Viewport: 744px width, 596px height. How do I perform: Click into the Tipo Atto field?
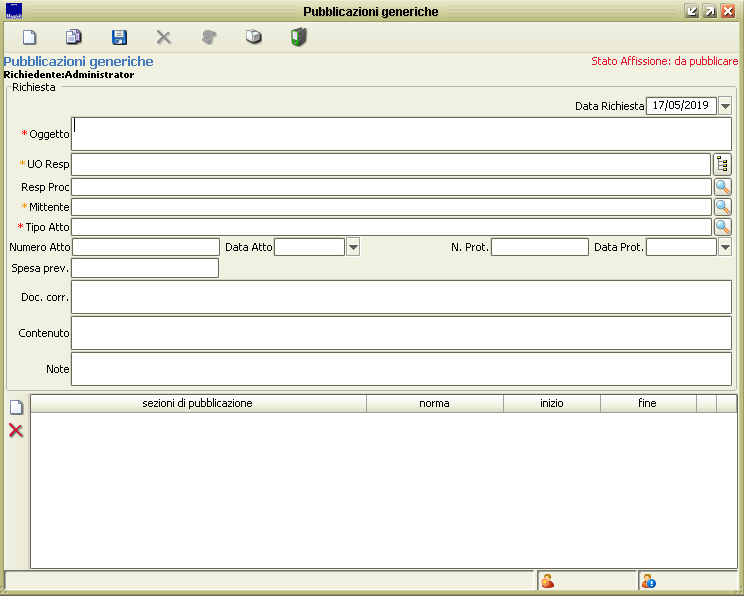[391, 227]
